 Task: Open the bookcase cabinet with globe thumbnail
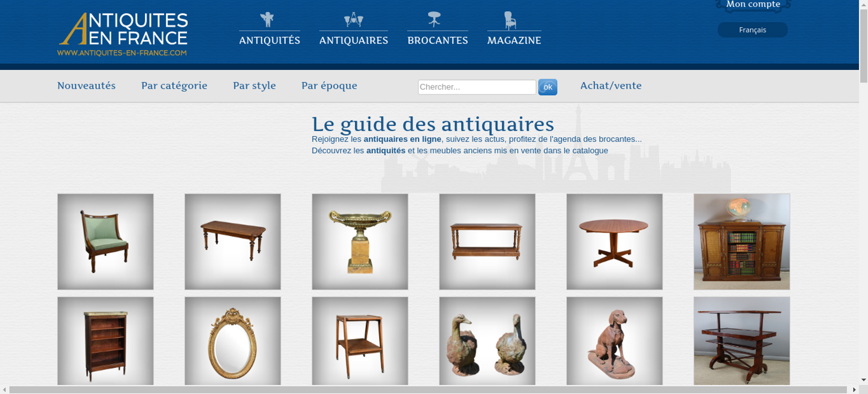(742, 242)
